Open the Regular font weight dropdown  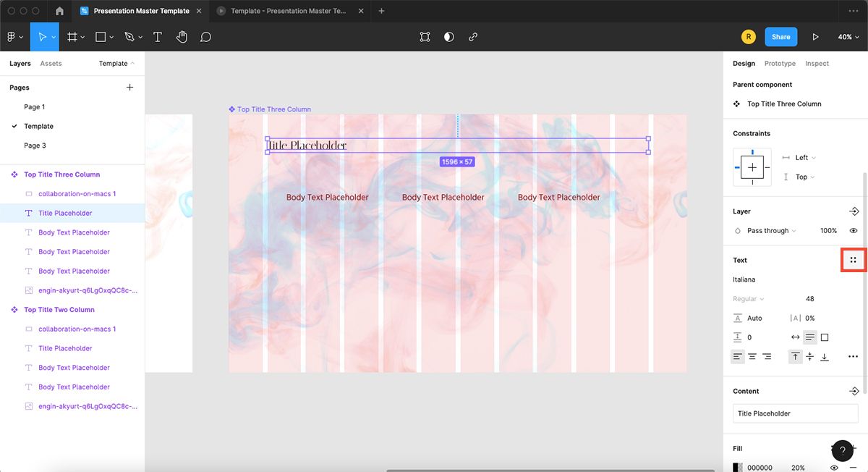pos(747,298)
